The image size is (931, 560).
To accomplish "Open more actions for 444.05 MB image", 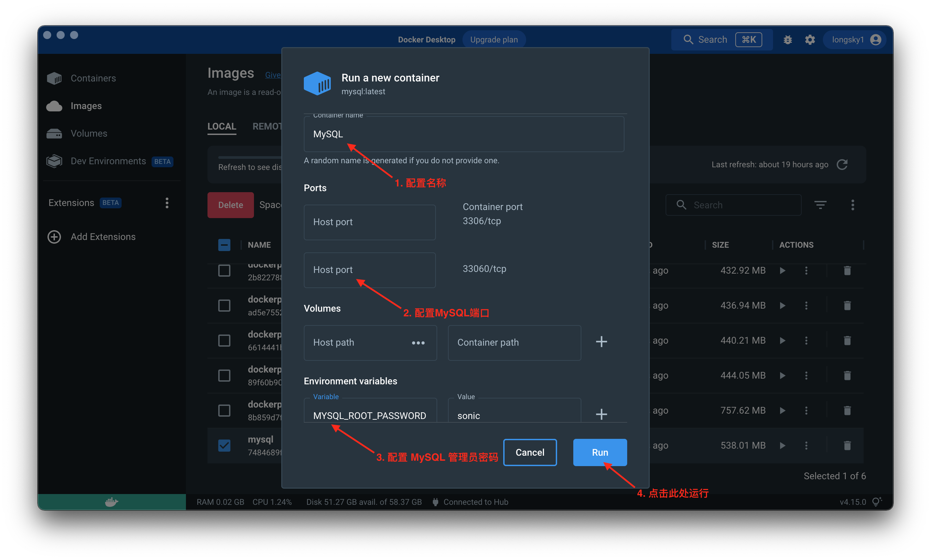I will 806,376.
